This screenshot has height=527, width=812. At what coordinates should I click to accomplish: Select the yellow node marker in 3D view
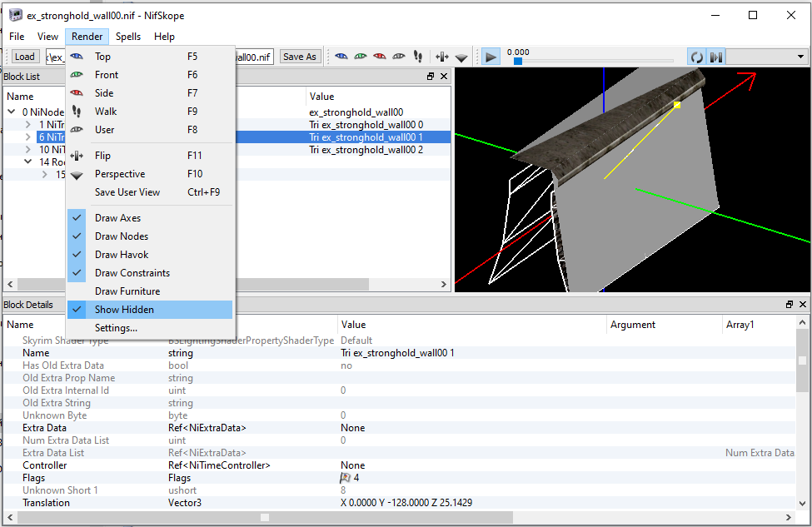677,105
